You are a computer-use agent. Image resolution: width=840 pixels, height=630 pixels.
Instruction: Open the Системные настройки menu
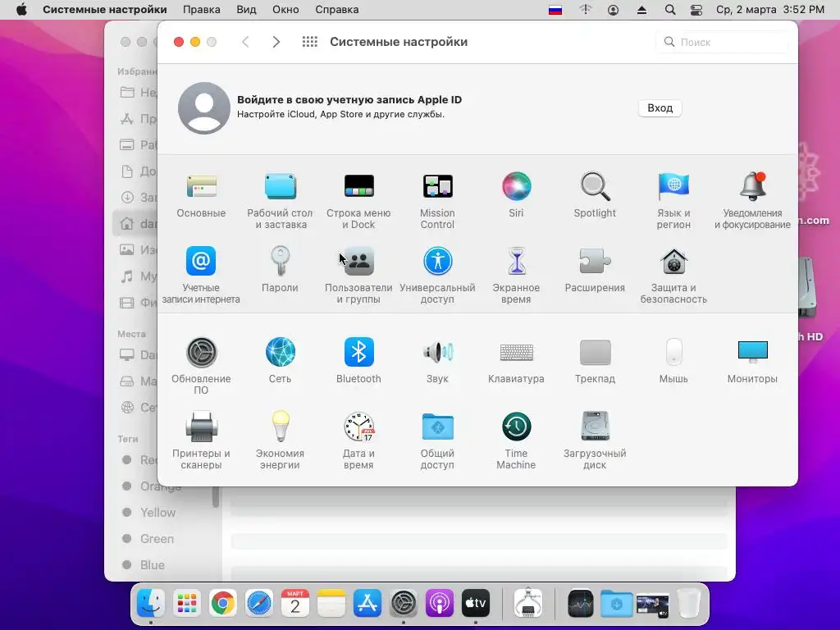coord(105,10)
